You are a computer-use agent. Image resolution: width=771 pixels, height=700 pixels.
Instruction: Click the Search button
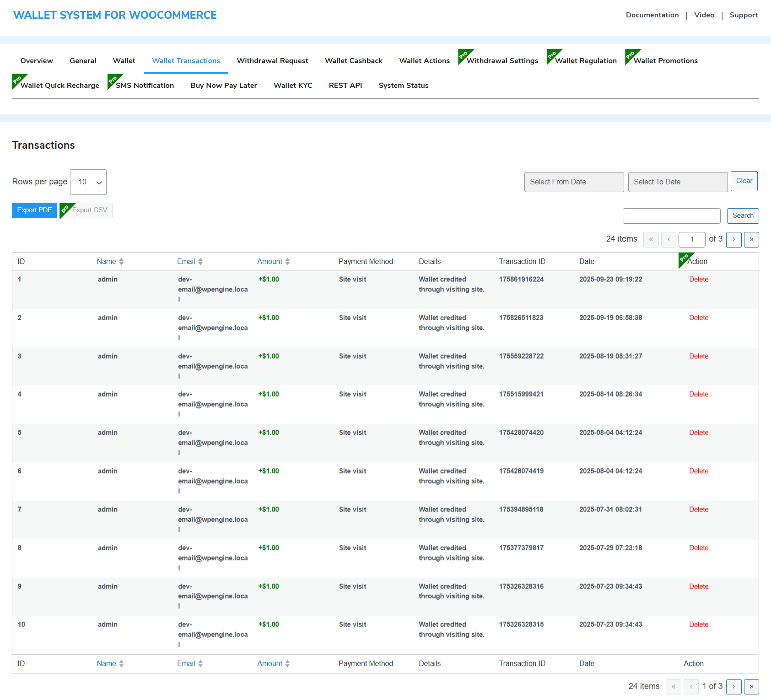pos(743,215)
